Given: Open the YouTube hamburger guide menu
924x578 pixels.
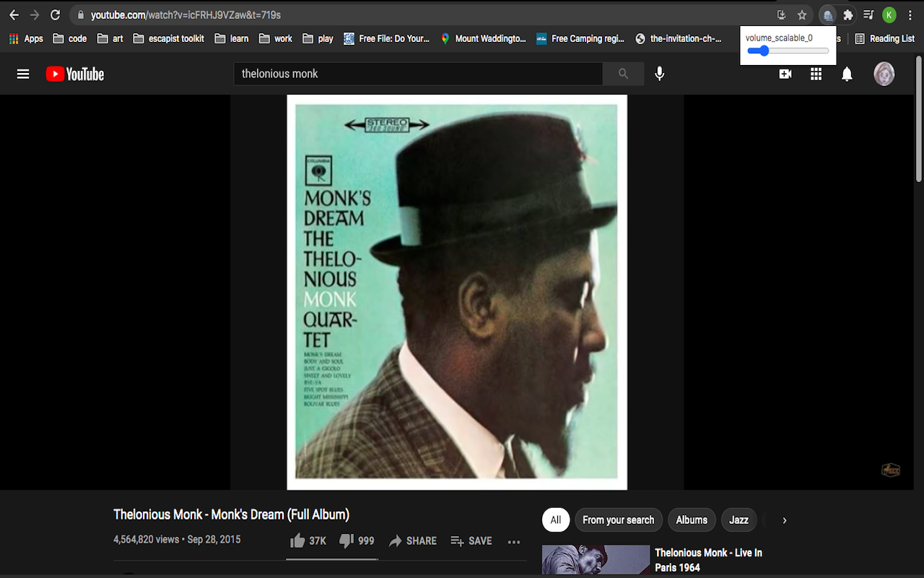Looking at the screenshot, I should coord(23,74).
